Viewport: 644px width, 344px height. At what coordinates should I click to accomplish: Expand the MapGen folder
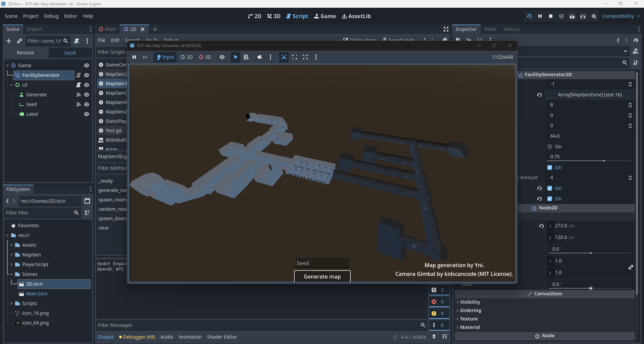click(11, 255)
